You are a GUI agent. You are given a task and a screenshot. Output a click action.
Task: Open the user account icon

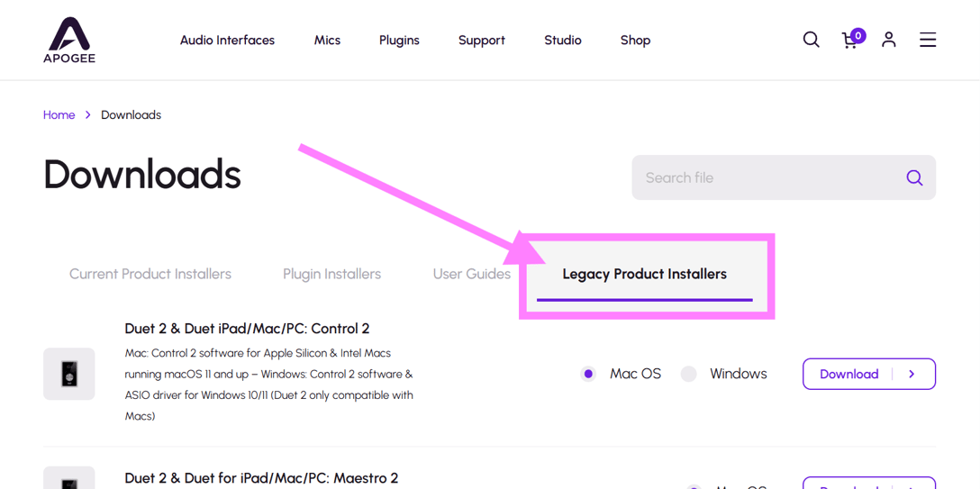point(888,40)
